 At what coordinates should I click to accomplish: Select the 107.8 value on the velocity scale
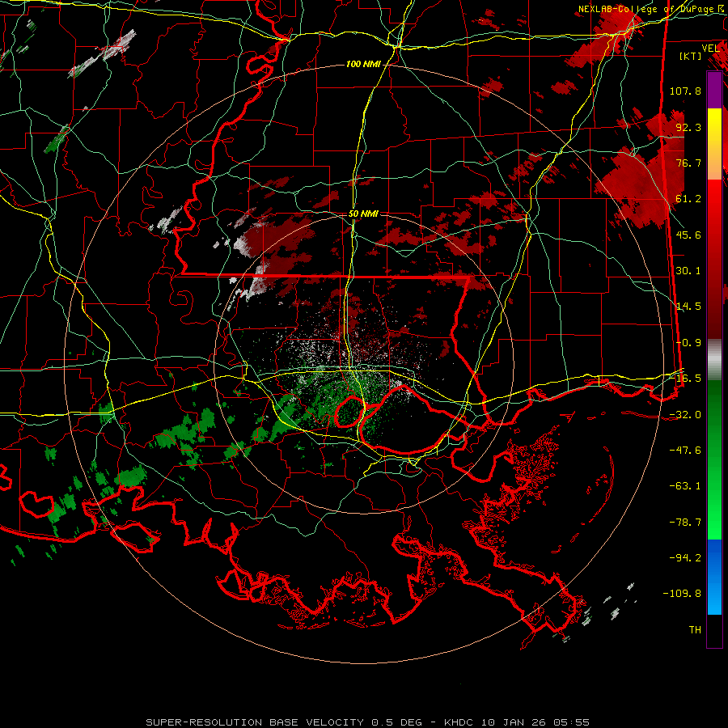[685, 91]
